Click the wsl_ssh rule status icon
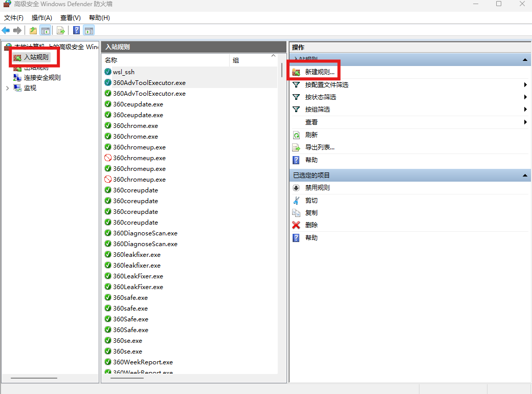532x394 pixels. (108, 72)
